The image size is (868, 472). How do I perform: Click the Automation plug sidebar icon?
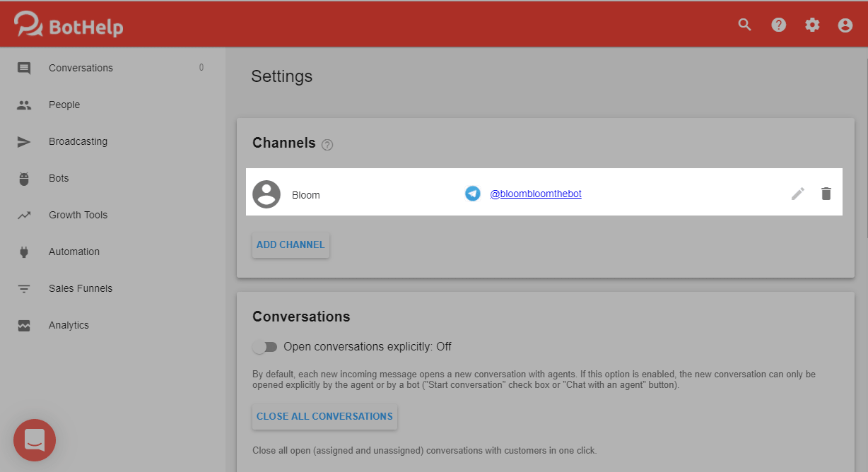coord(24,252)
